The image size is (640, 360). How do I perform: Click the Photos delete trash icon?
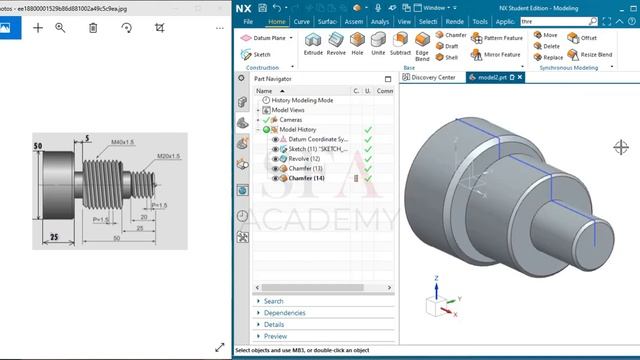point(93,28)
